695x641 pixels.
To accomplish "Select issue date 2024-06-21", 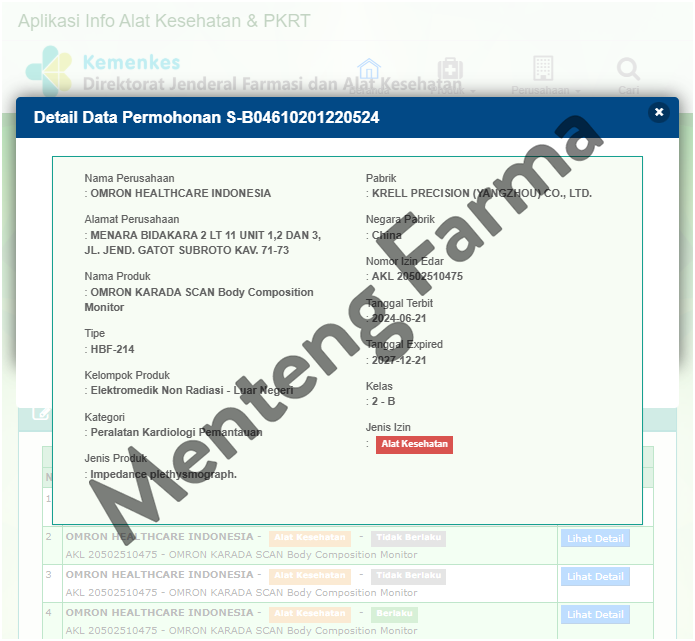I will point(399,318).
